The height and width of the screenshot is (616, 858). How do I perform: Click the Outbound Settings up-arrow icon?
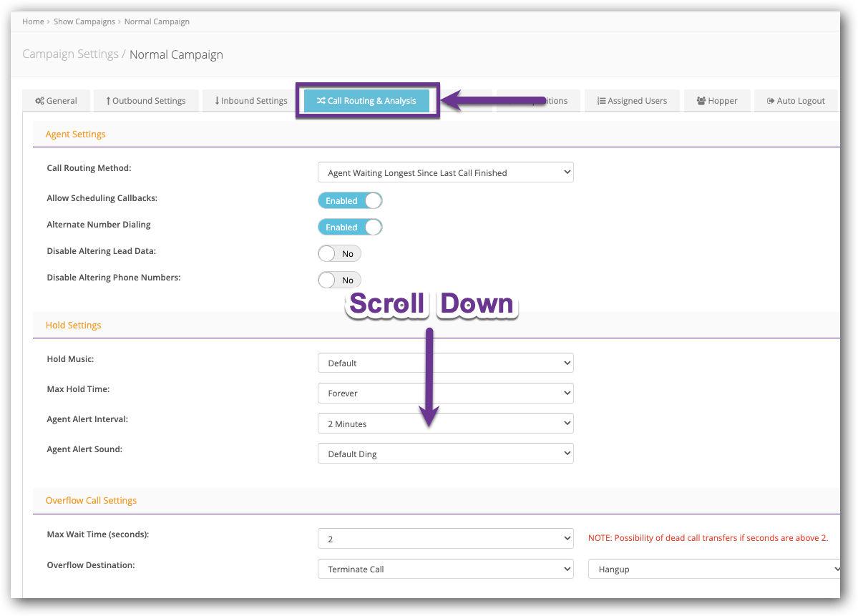point(108,101)
